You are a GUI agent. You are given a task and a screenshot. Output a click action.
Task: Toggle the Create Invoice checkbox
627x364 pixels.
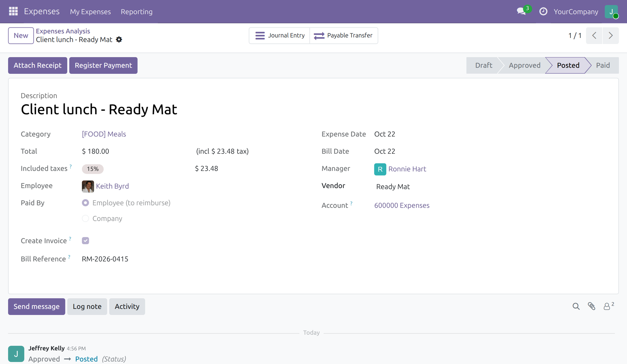point(85,241)
